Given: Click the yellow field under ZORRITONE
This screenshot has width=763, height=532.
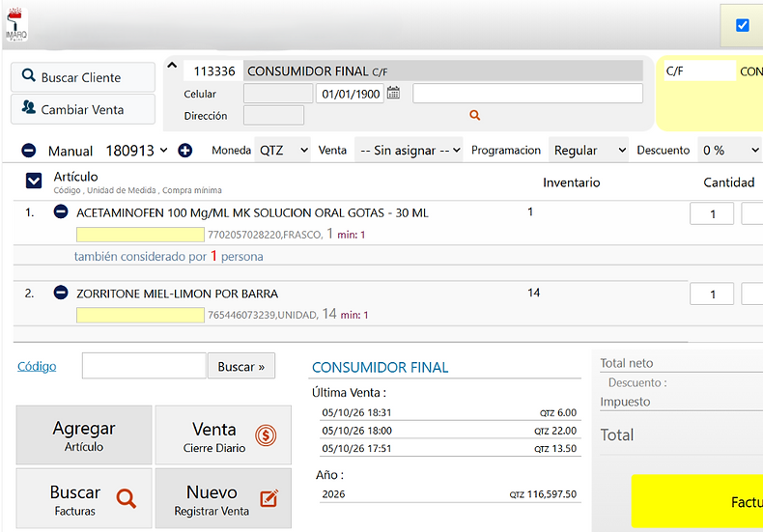Looking at the screenshot, I should click(x=140, y=315).
